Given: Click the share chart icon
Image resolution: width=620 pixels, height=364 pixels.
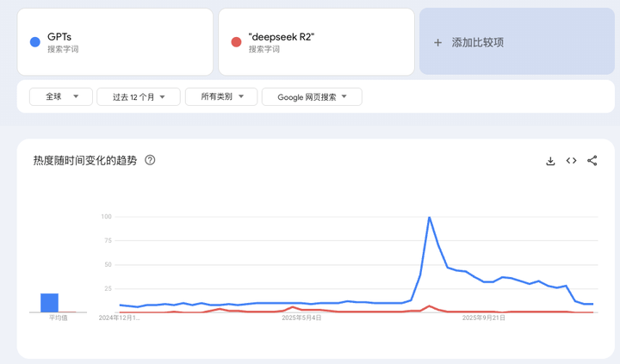Looking at the screenshot, I should (x=592, y=161).
